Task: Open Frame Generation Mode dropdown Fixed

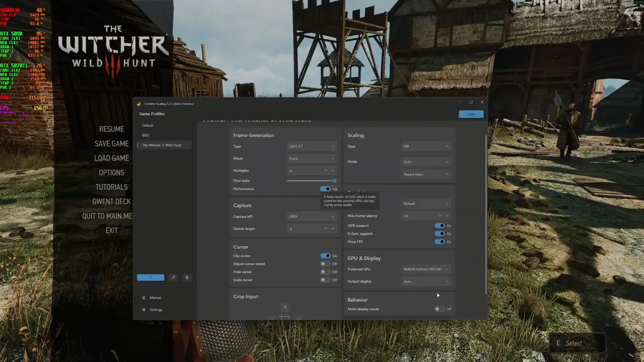Action: 312,159
